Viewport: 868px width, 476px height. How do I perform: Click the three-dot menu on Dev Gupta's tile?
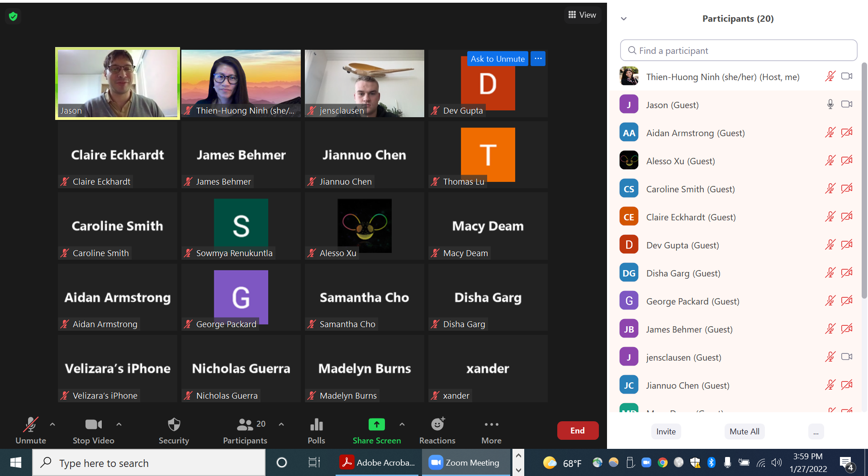[538, 59]
